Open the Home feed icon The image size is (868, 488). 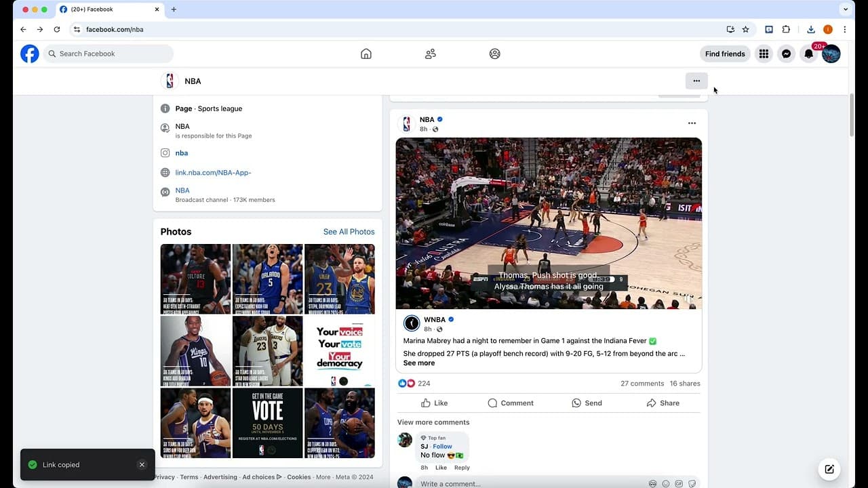click(366, 54)
